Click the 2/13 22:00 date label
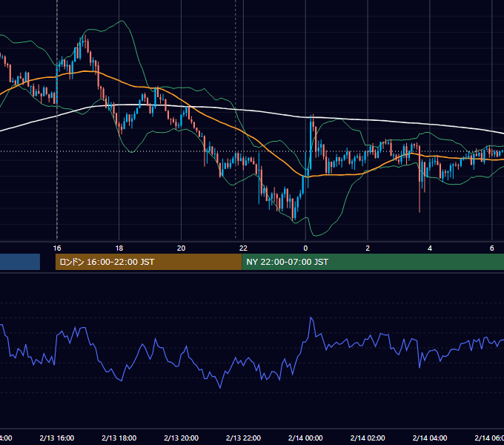The width and height of the screenshot is (504, 445). click(243, 438)
